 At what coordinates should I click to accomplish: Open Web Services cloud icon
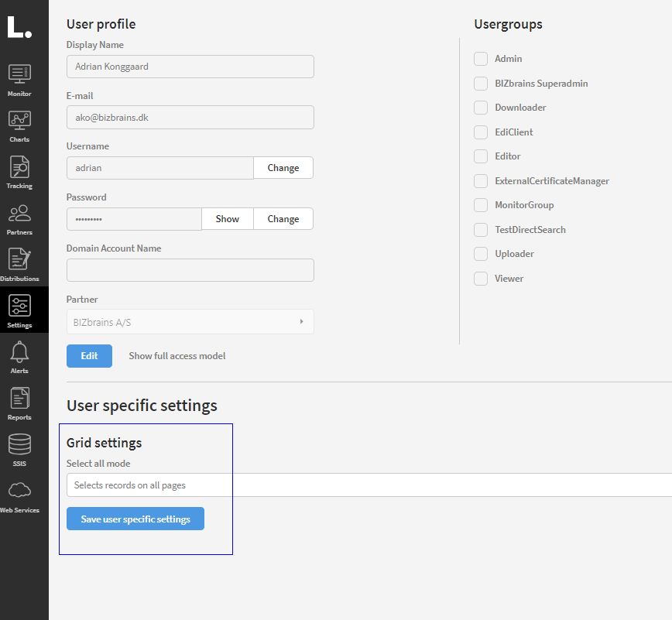(19, 491)
